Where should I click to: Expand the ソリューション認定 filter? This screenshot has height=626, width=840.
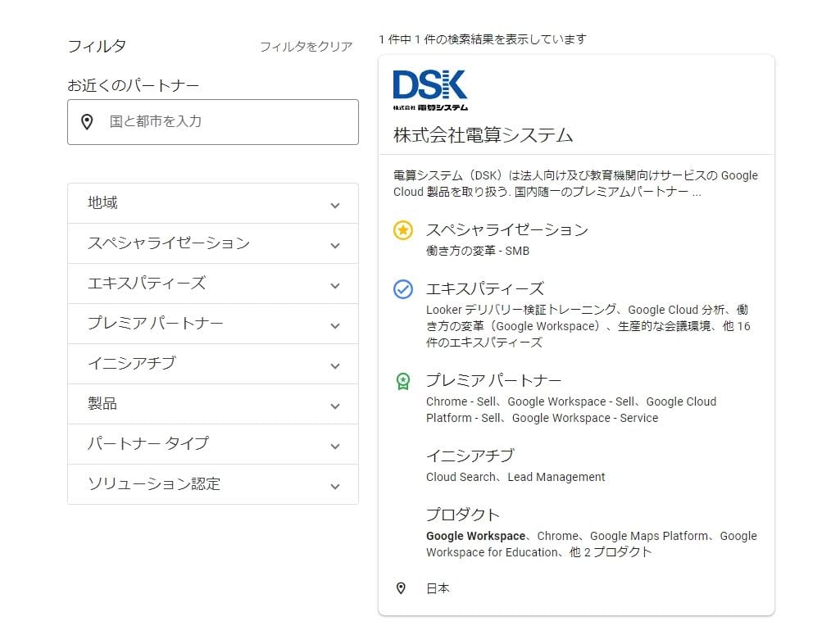[213, 484]
